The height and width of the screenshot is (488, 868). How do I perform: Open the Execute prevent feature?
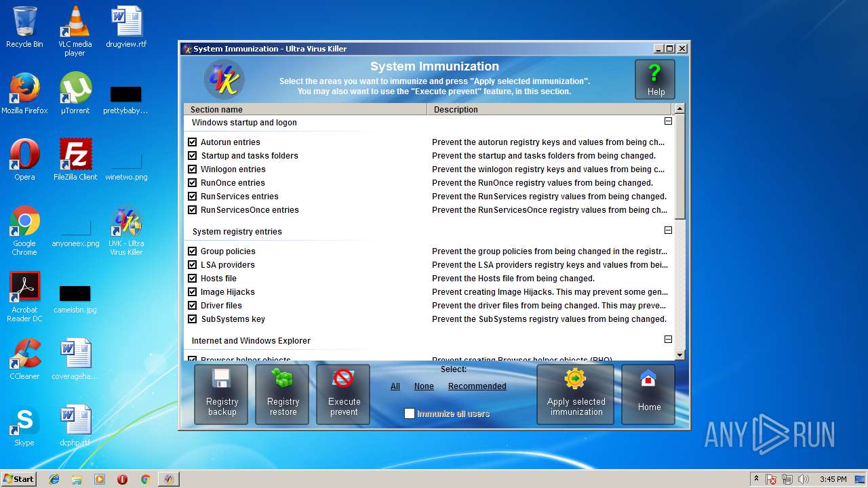pos(343,394)
